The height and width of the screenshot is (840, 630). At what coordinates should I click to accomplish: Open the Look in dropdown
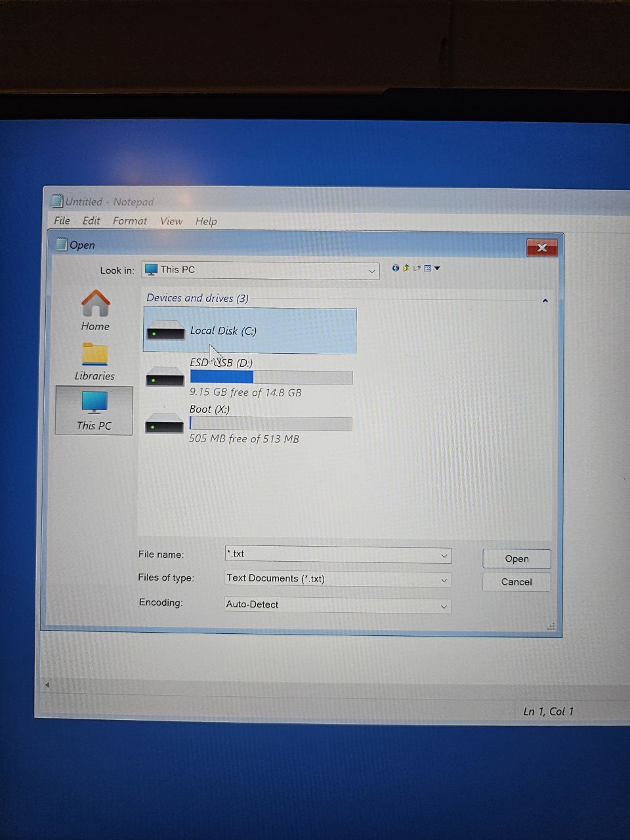[x=371, y=270]
